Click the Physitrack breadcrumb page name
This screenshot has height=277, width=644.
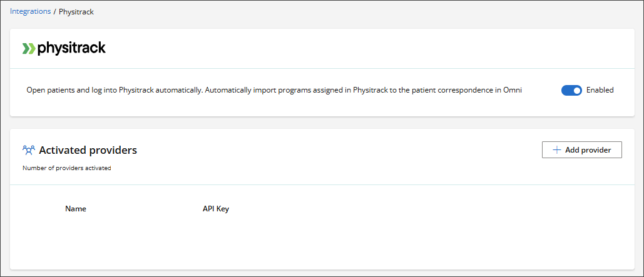coord(76,12)
